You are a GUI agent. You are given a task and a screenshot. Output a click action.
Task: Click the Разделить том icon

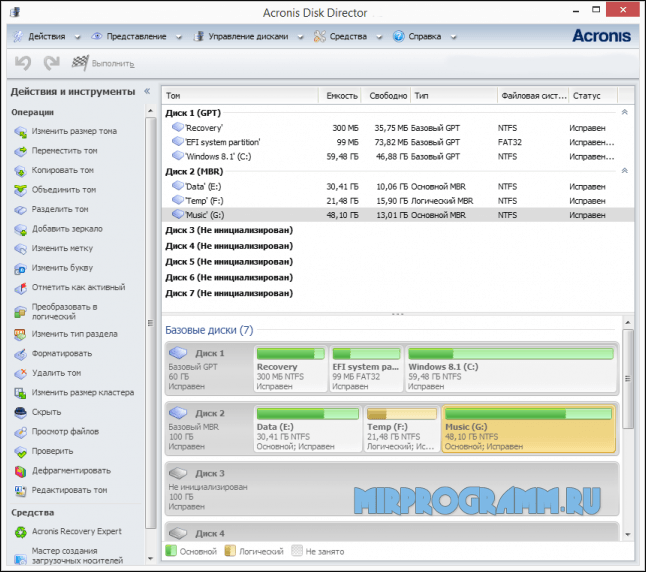coord(20,210)
